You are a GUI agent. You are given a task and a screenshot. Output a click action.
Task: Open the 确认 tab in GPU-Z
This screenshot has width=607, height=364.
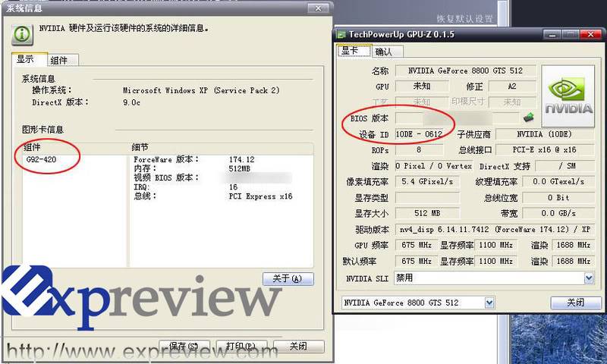(x=387, y=52)
